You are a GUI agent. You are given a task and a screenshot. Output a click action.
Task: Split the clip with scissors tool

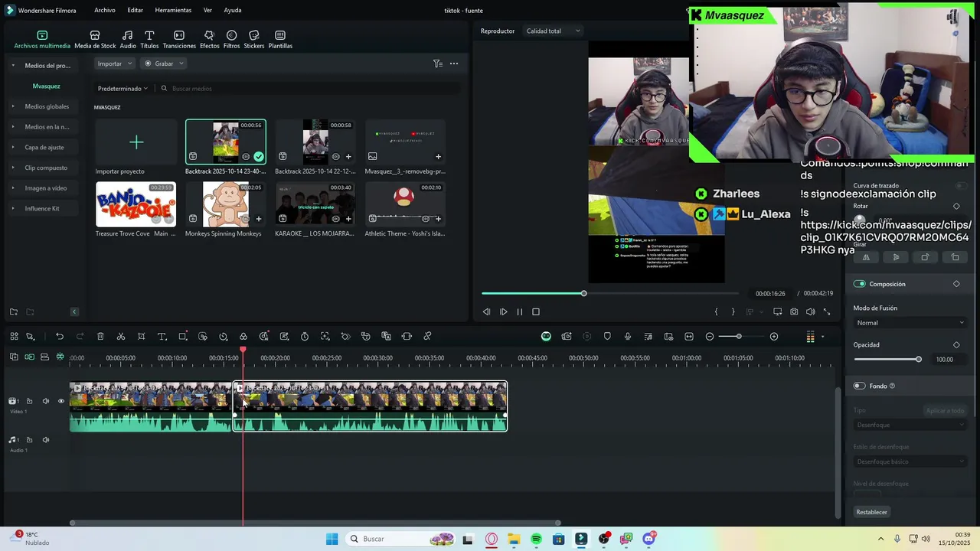(x=121, y=337)
